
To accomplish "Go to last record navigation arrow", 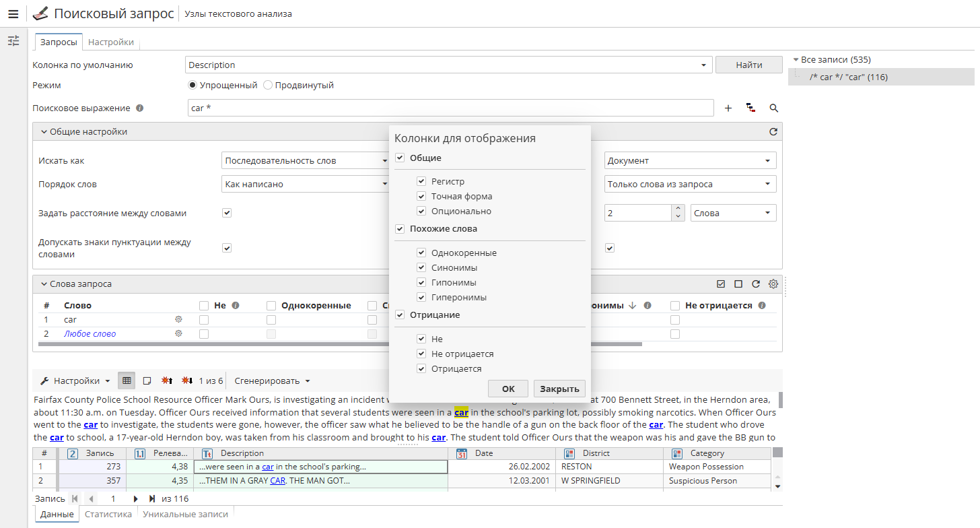I will coord(152,499).
